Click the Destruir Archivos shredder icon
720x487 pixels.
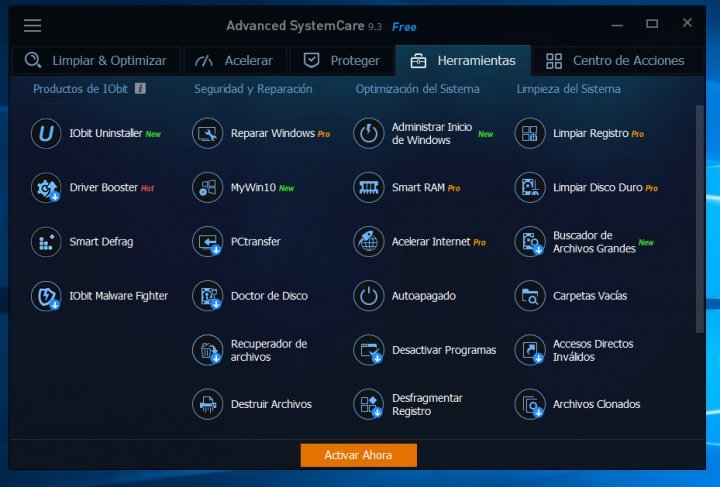pyautogui.click(x=208, y=404)
